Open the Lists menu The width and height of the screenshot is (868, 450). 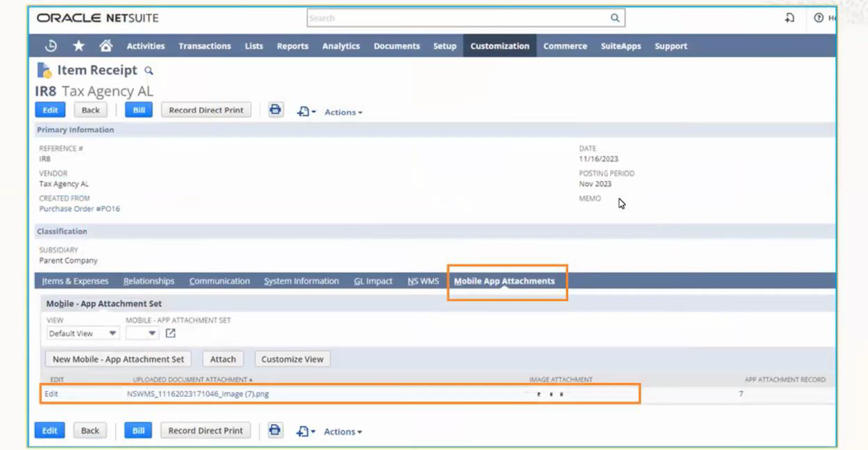coord(254,46)
